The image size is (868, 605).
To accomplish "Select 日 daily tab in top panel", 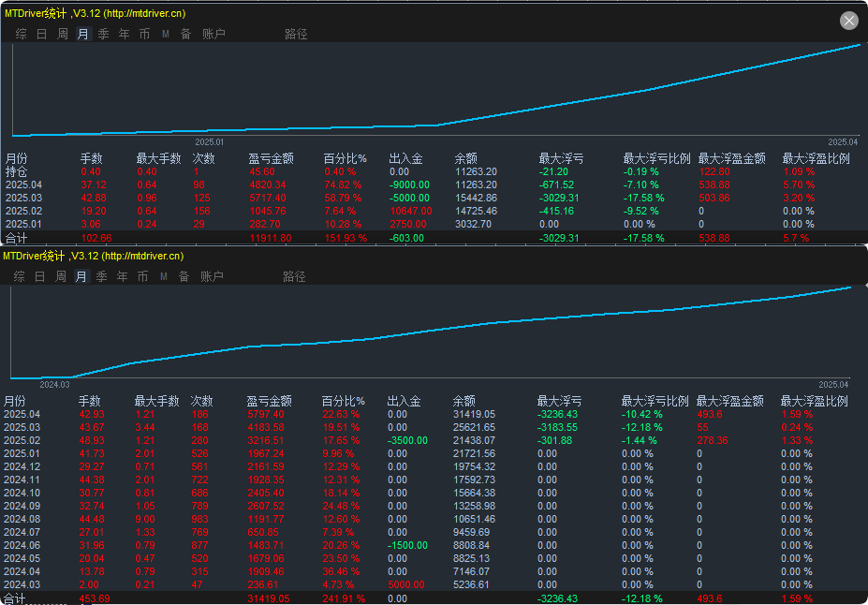I will [x=41, y=34].
